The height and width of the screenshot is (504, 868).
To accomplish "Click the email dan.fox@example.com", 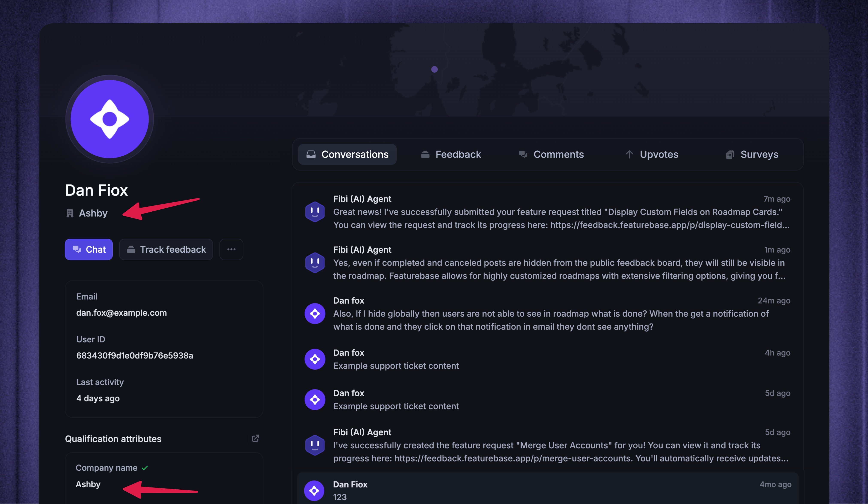I will coord(121,313).
